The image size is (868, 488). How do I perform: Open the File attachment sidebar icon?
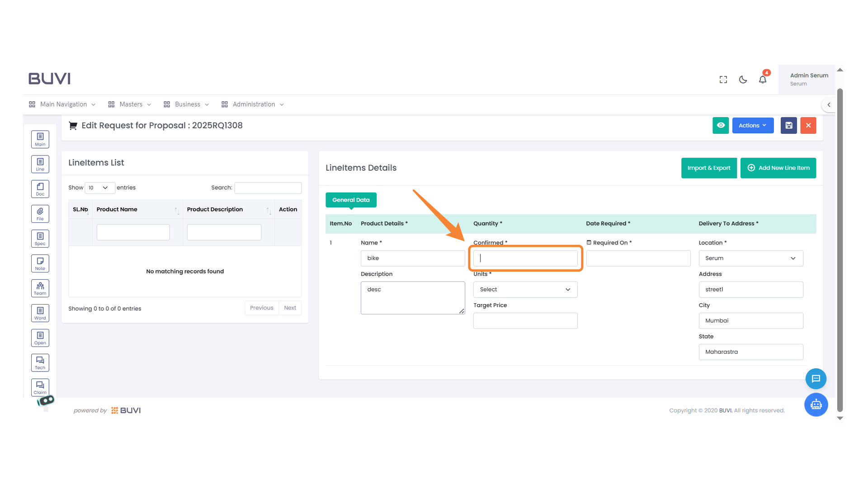[x=40, y=214]
